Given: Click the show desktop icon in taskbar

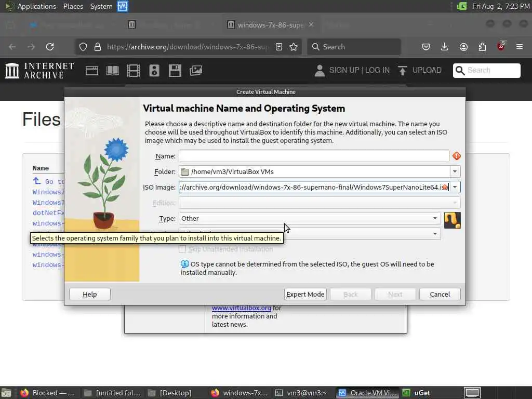Looking at the screenshot, I should pos(6,393).
